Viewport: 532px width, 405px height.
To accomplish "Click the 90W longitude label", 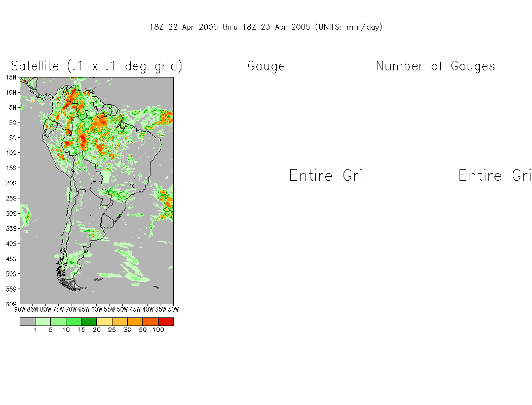I will point(20,309).
